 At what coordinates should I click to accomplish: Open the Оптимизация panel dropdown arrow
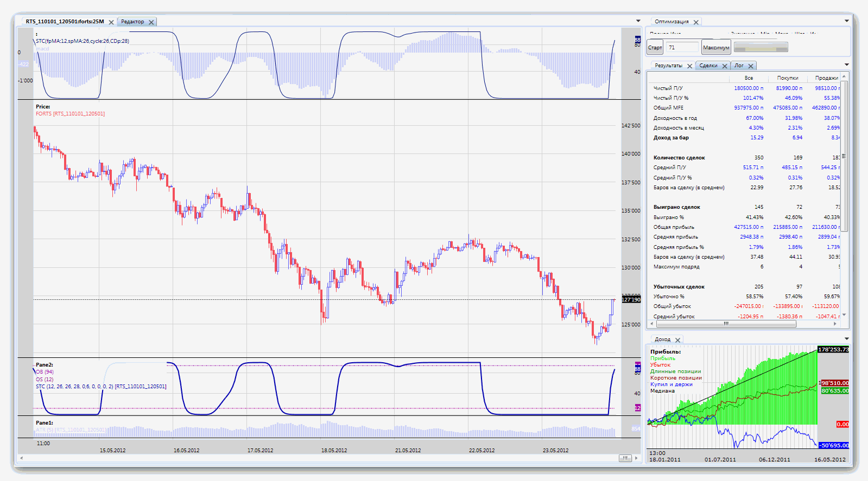pos(846,21)
